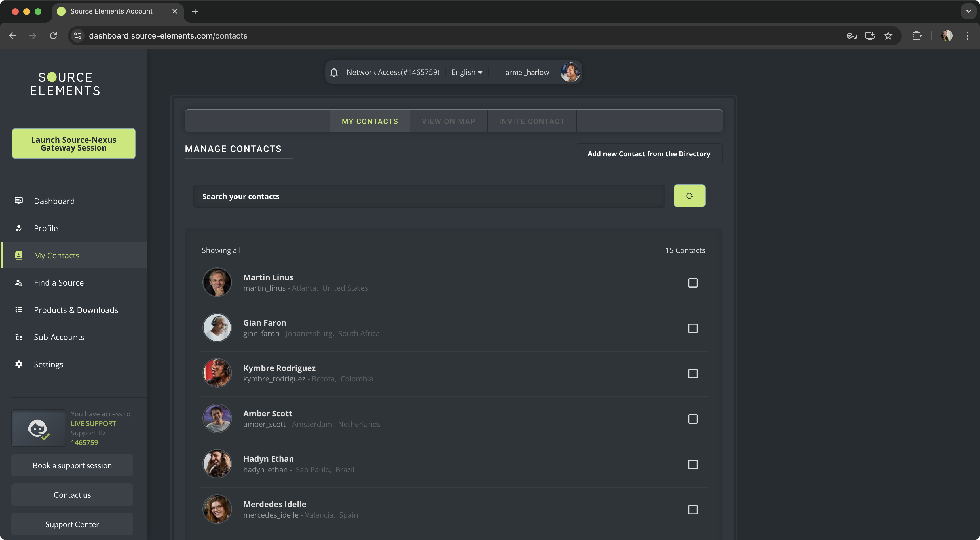Click the Find a Source search-person icon
This screenshot has width=980, height=540.
pos(19,283)
